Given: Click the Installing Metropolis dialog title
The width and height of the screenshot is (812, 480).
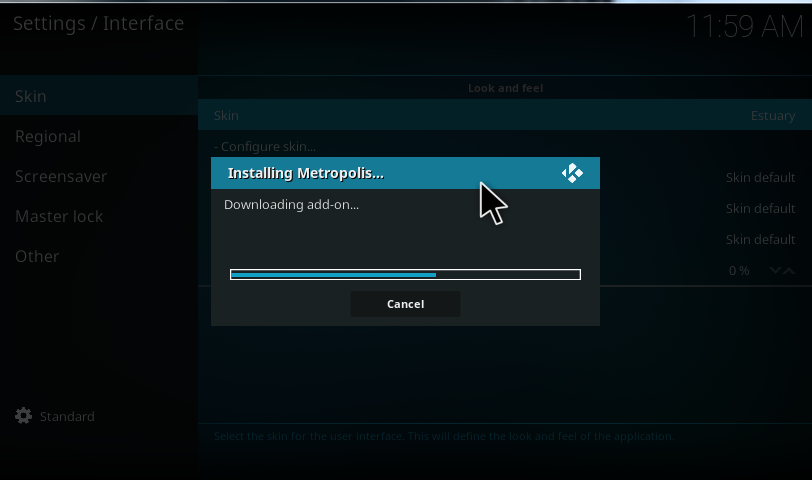Looking at the screenshot, I should (x=306, y=173).
